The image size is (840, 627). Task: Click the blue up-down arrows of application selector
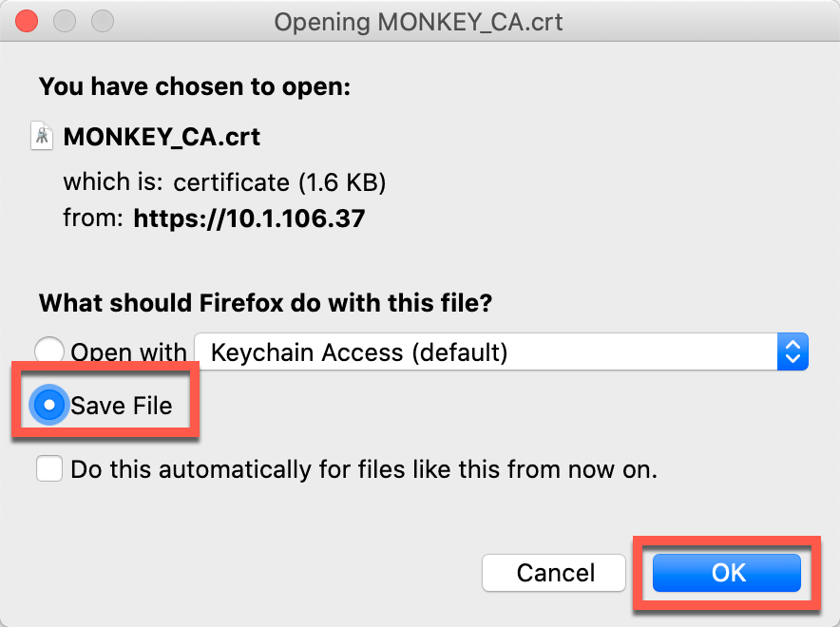tap(792, 352)
